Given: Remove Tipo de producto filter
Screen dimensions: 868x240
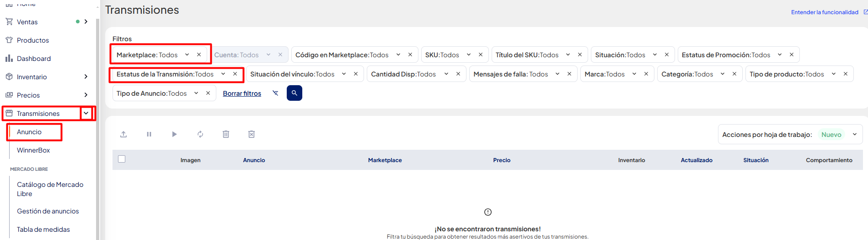Looking at the screenshot, I should coord(846,74).
